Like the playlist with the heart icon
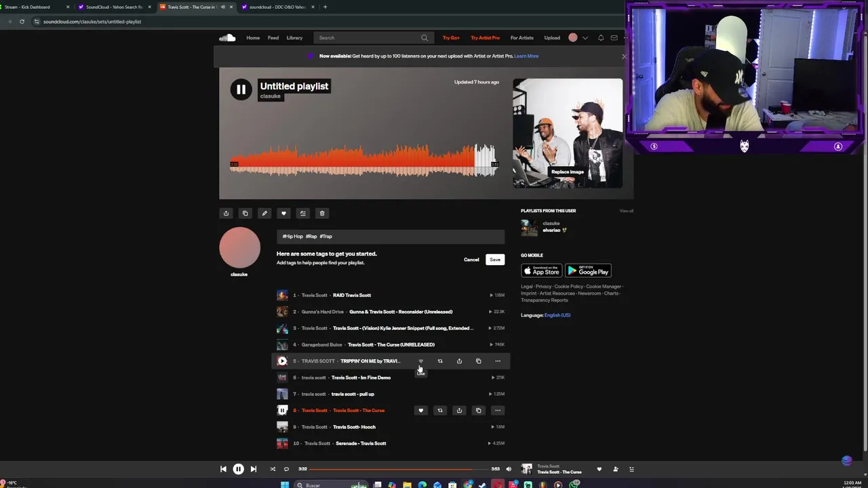Screen dimensions: 868x488 [283, 213]
